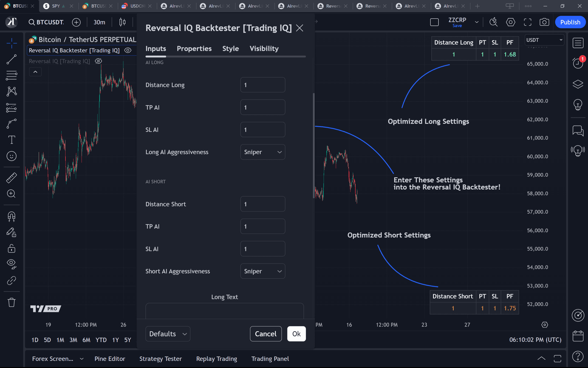
Task: Open the chats speech bubbles icon
Action: (578, 131)
